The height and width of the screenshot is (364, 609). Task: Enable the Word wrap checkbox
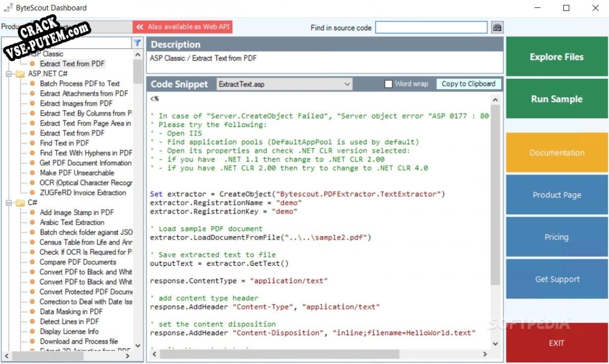coord(388,84)
